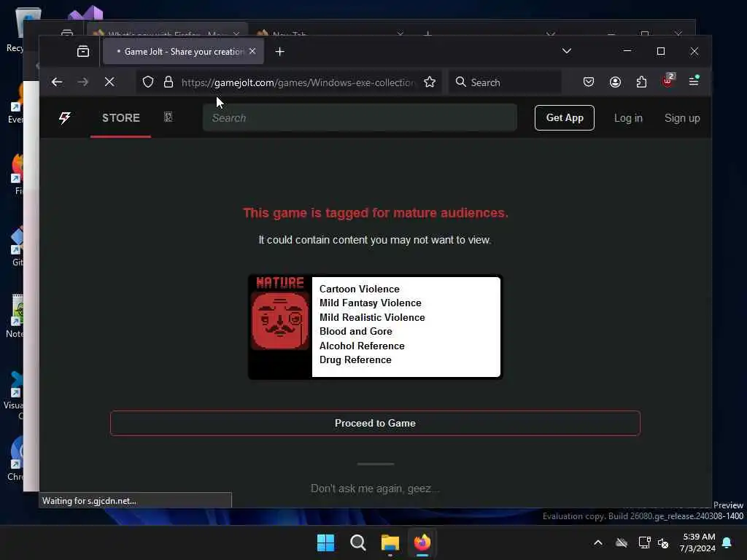This screenshot has height=560, width=747.
Task: Open Windows taskbar search
Action: 357,542
